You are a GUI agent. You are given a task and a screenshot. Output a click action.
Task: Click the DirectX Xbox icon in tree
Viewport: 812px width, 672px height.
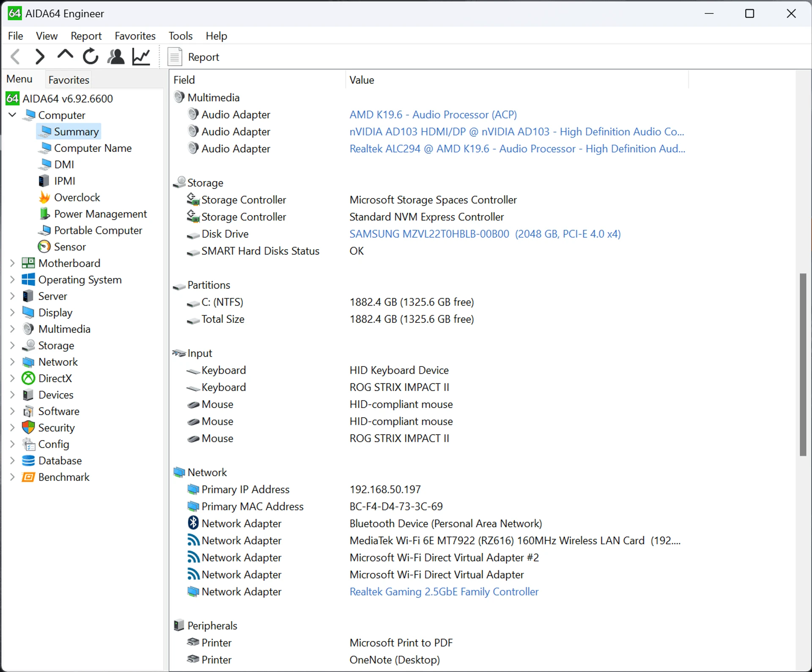click(28, 378)
